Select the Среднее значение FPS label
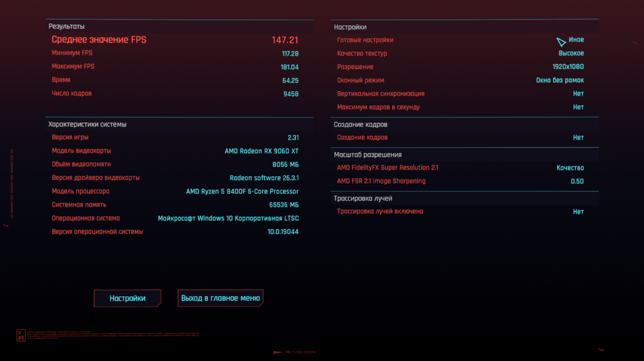The width and height of the screenshot is (644, 361). click(99, 40)
